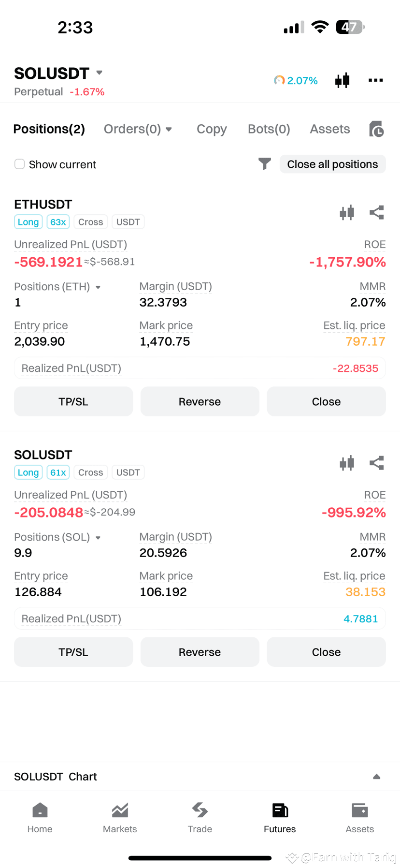The image size is (400, 868).
Task: Close all positions button
Action: [x=332, y=164]
